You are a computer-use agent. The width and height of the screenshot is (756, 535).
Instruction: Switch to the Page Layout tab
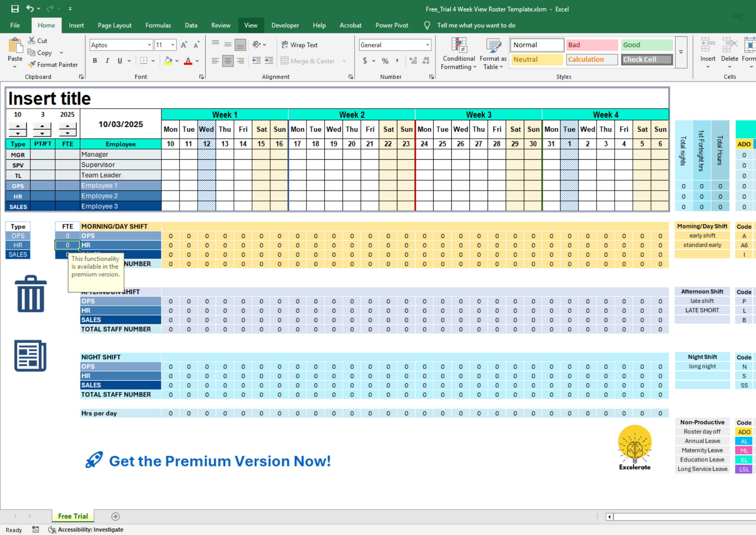(x=114, y=25)
